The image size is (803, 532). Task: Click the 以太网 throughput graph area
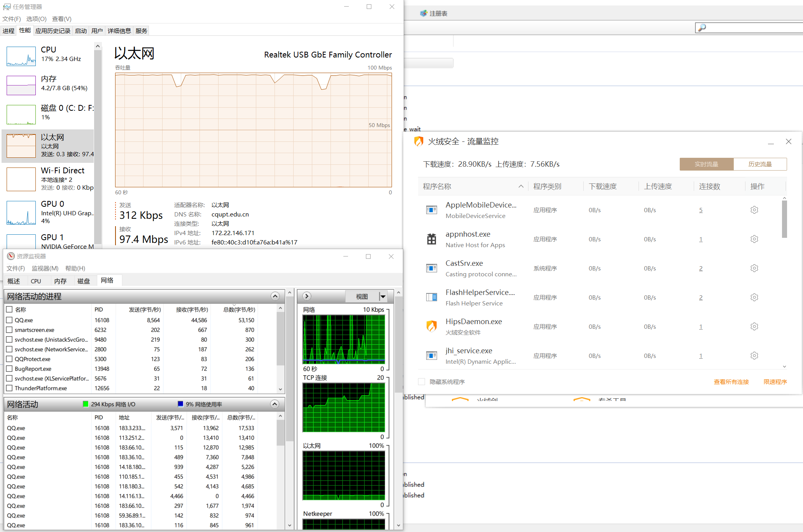pyautogui.click(x=253, y=130)
